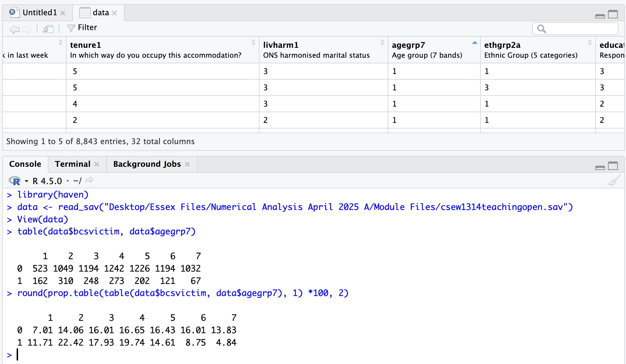
Task: Maximize the data viewer pane
Action: (613, 15)
